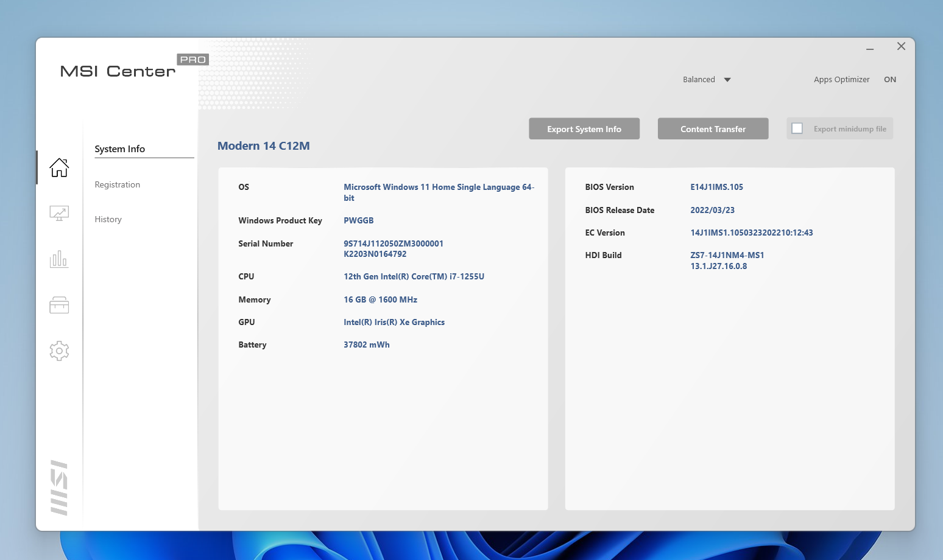Click the Export System Info button
The width and height of the screenshot is (943, 560).
click(584, 128)
